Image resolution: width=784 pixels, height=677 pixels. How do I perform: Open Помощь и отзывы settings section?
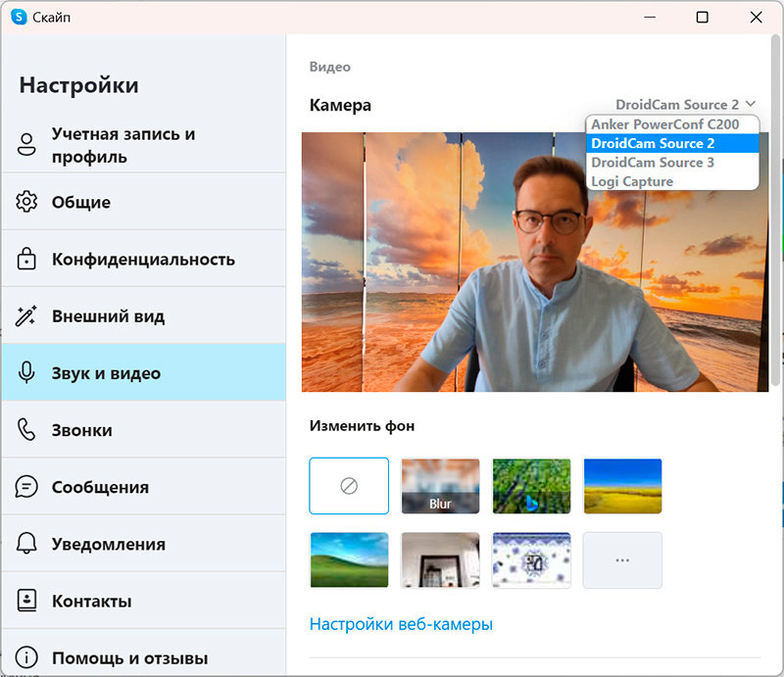[129, 657]
